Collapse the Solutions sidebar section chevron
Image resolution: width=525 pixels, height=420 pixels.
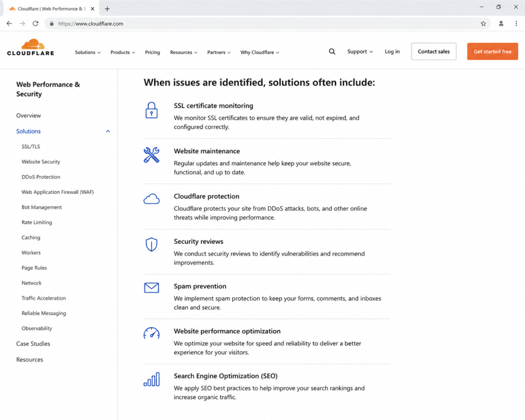click(x=108, y=131)
